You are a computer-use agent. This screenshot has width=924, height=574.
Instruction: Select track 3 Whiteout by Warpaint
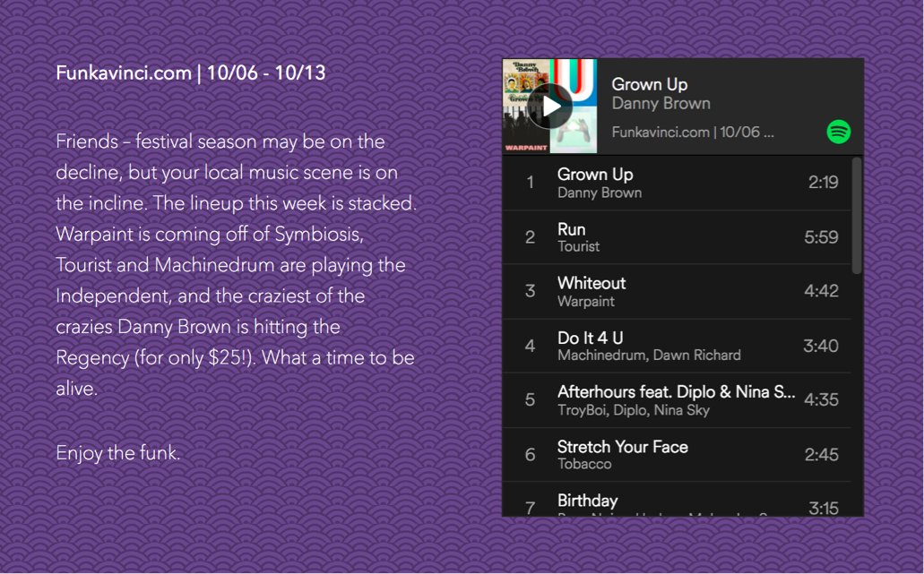coord(677,291)
